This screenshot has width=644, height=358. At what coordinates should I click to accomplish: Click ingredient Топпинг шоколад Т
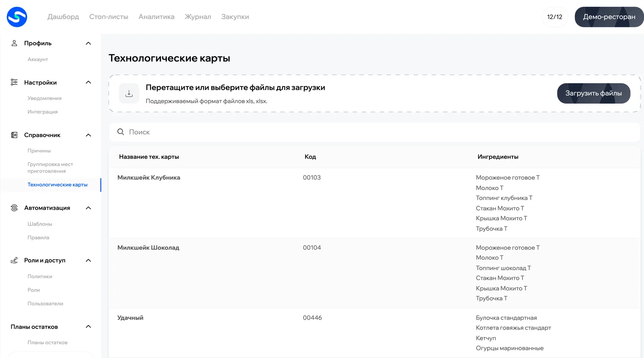(503, 268)
